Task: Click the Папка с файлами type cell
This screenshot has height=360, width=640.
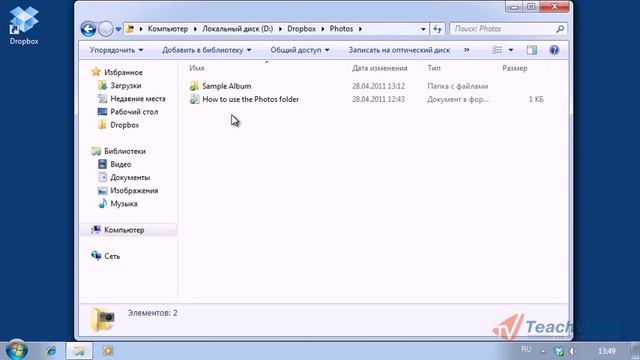Action: pyautogui.click(x=458, y=86)
